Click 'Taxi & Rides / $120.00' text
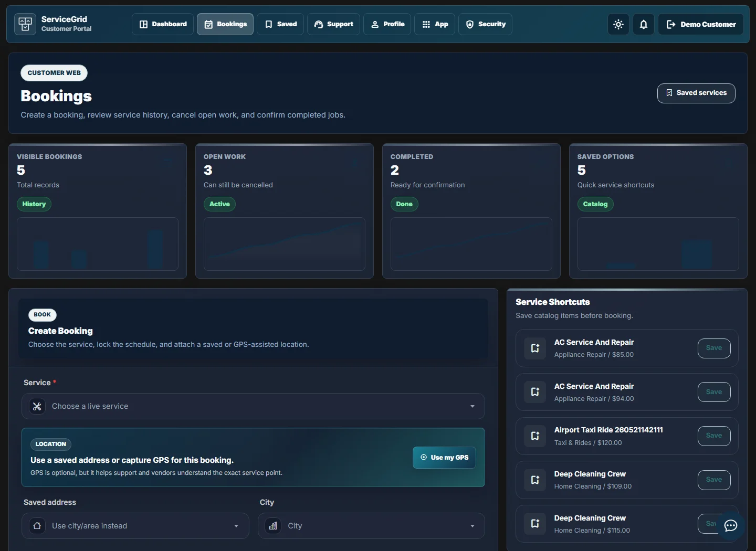Viewport: 756px width, 551px height. (588, 443)
